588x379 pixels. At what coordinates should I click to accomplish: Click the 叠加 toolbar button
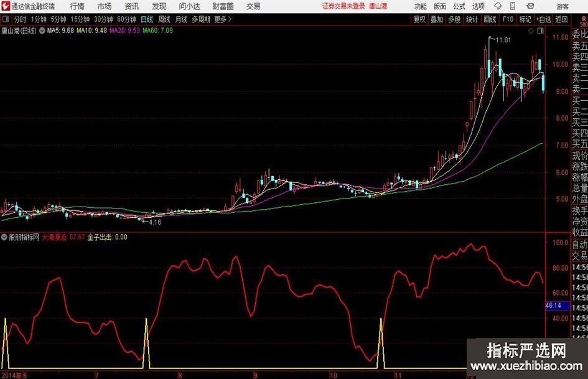(437, 19)
